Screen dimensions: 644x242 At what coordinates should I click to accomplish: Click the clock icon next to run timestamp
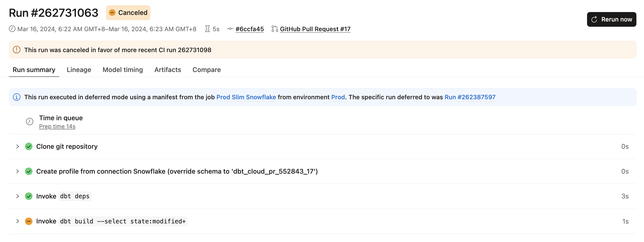tap(12, 29)
